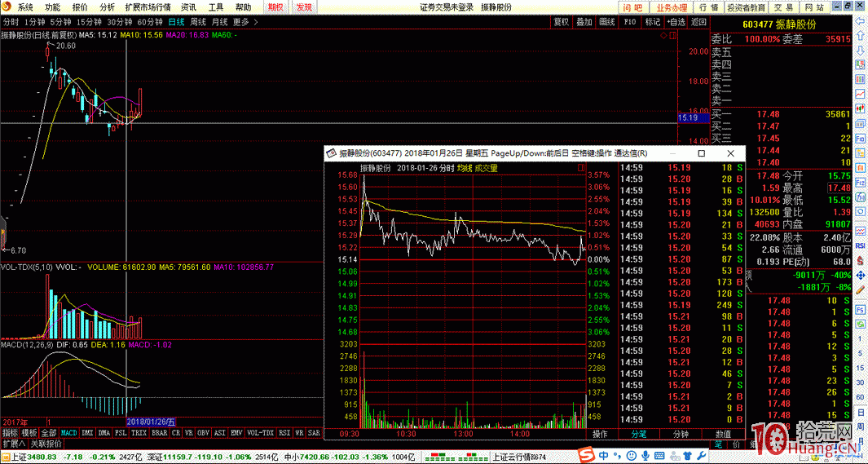The image size is (868, 464).
Task: Click the 上证行情 connection status entry
Action: (518, 457)
